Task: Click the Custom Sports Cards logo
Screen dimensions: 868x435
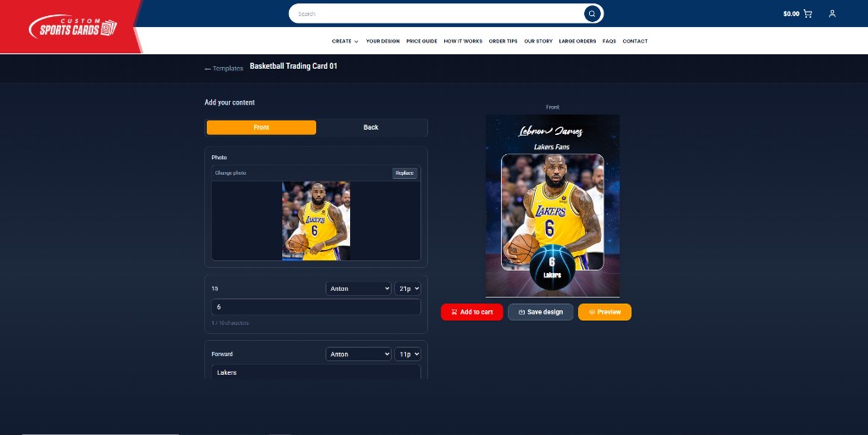Action: tap(73, 26)
